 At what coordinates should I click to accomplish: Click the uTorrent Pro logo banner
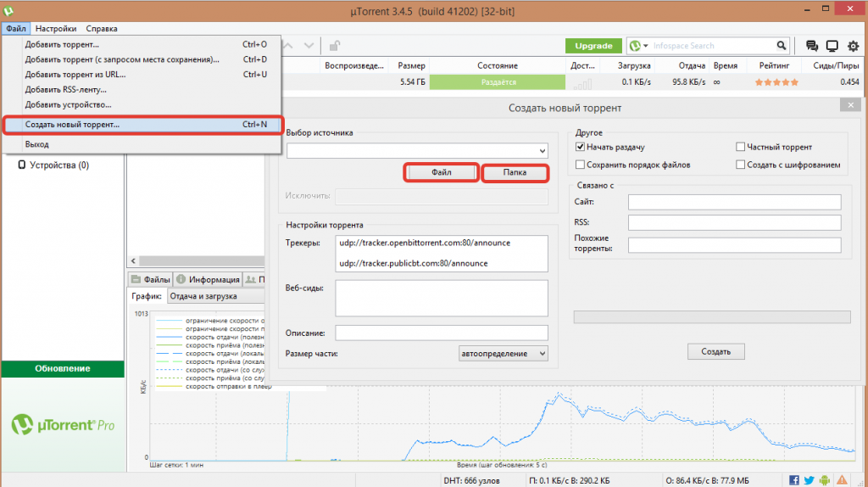pyautogui.click(x=63, y=425)
